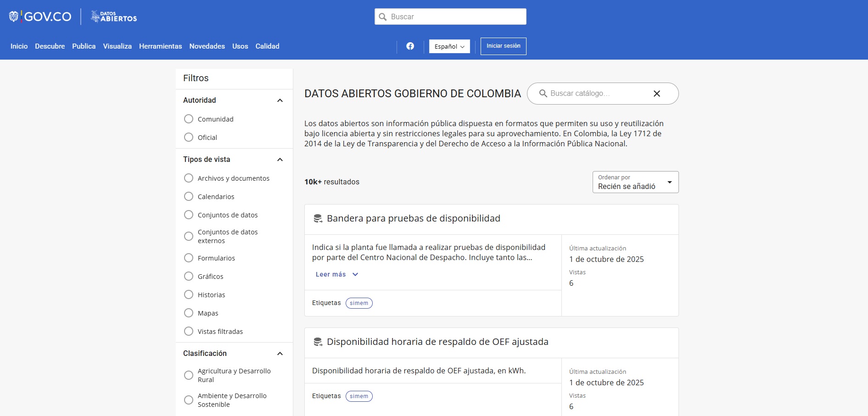The height and width of the screenshot is (416, 868).
Task: Focus the Buscar catálogo input field
Action: [597, 94]
